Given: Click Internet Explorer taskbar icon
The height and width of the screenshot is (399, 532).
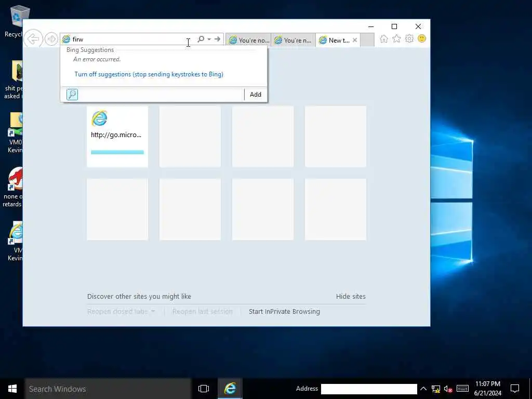Looking at the screenshot, I should coord(230,389).
